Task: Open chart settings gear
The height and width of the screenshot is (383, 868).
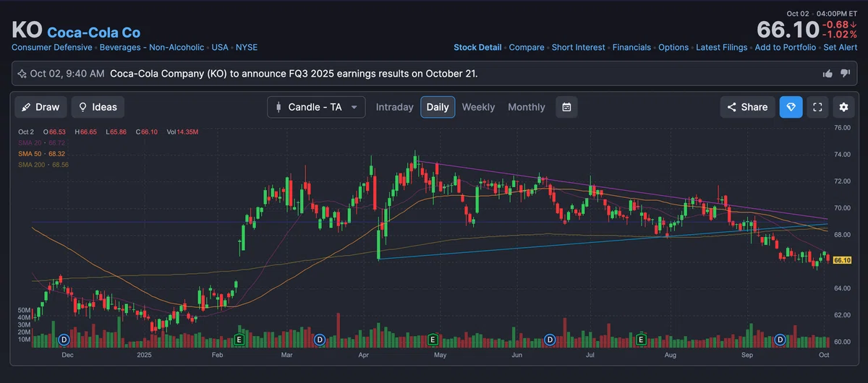Action: click(x=843, y=107)
